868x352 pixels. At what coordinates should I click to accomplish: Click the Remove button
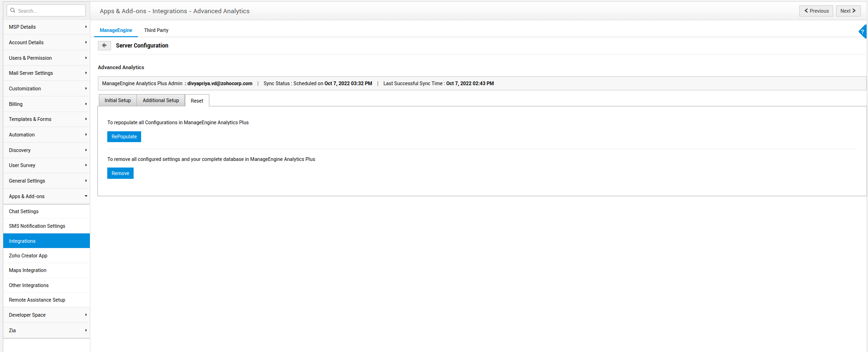pyautogui.click(x=120, y=173)
